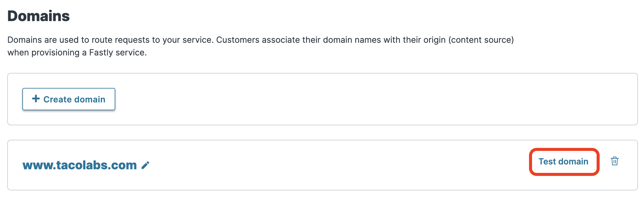This screenshot has width=644, height=197.
Task: Select the highlighted Test domain control
Action: pyautogui.click(x=564, y=161)
